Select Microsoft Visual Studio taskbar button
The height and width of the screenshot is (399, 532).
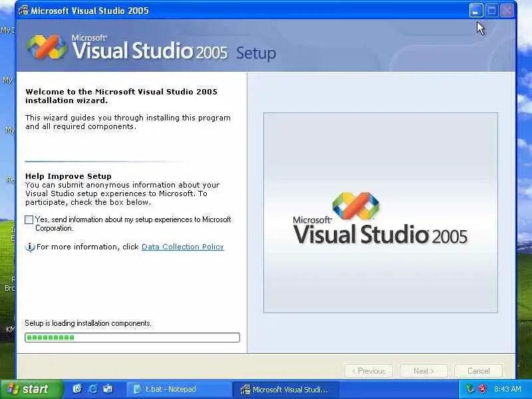285,389
